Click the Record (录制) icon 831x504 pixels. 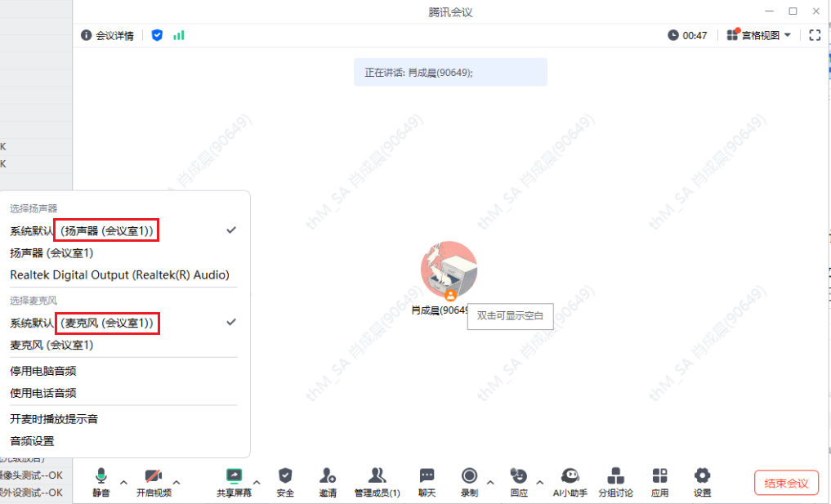click(469, 476)
